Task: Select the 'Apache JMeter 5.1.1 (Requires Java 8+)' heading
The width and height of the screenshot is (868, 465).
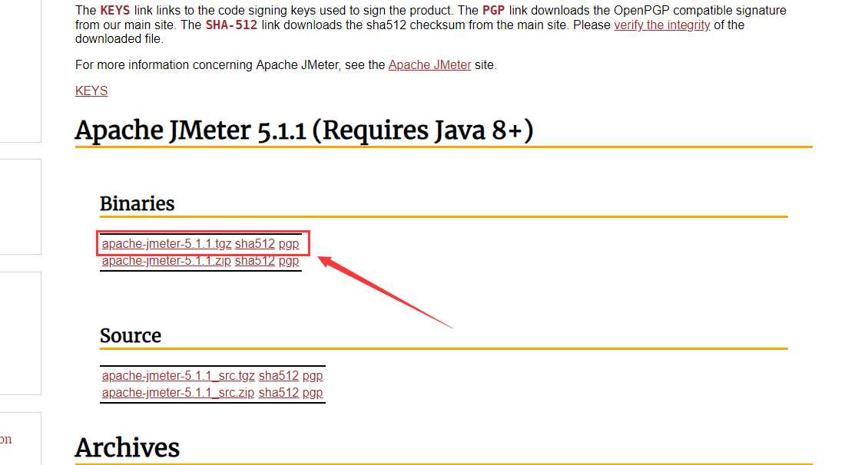Action: click(304, 130)
